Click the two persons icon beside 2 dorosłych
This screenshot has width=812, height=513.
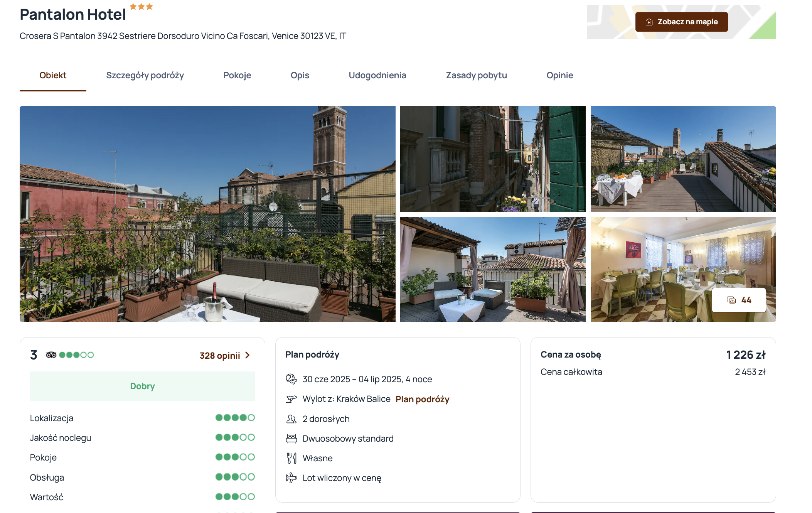click(x=291, y=419)
